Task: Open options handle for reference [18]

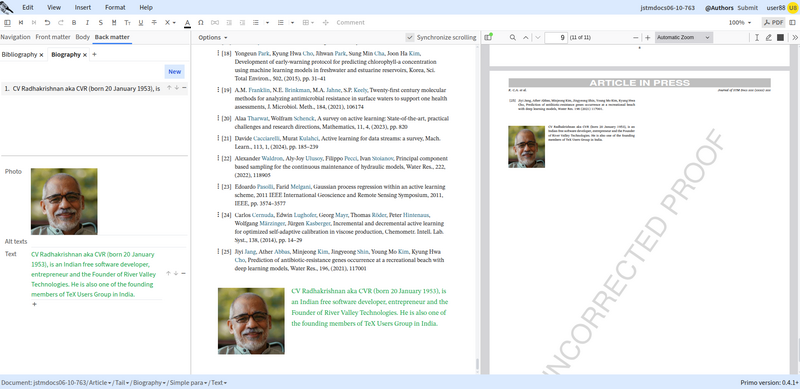Action: click(x=218, y=53)
